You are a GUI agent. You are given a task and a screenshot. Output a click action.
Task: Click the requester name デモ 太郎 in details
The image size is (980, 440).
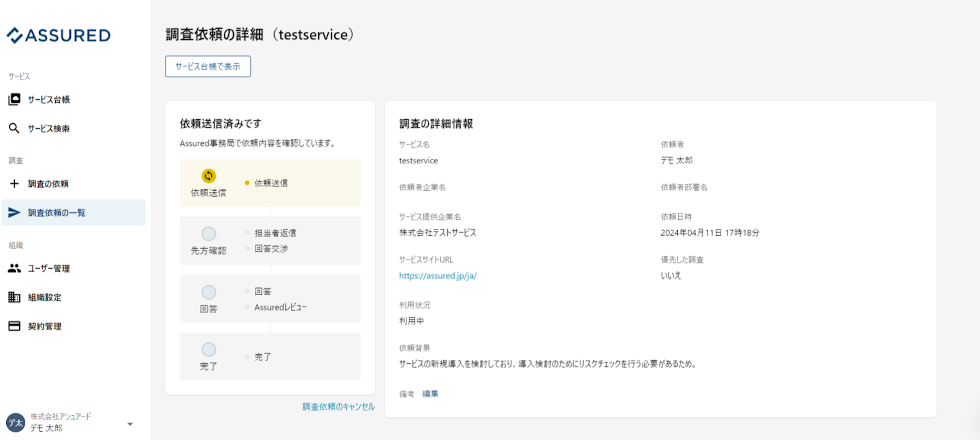coord(677,161)
